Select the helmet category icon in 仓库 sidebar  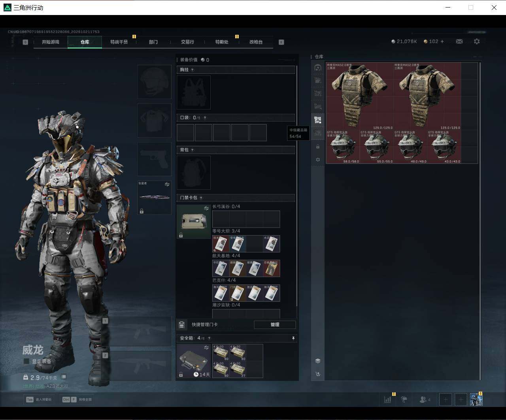(318, 68)
